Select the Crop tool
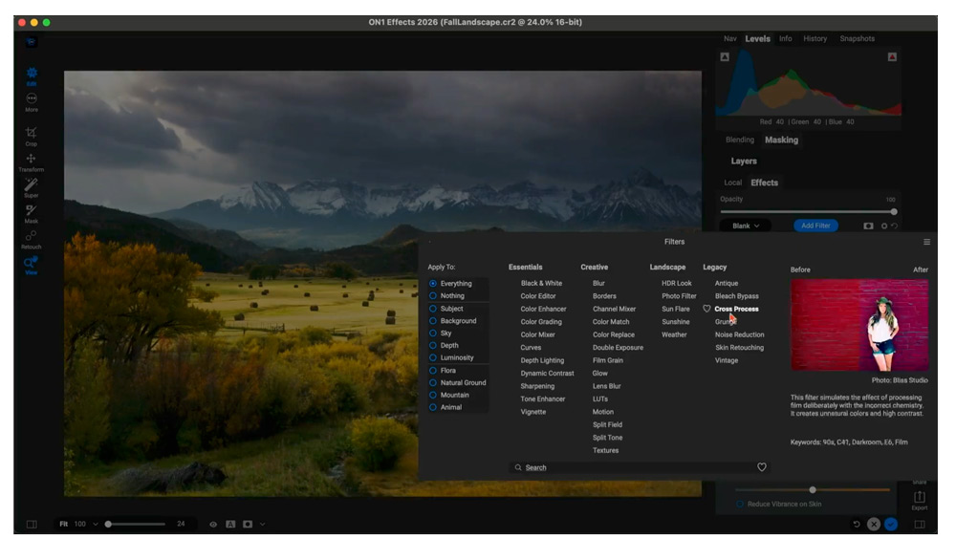Image resolution: width=956 pixels, height=560 pixels. tap(31, 134)
